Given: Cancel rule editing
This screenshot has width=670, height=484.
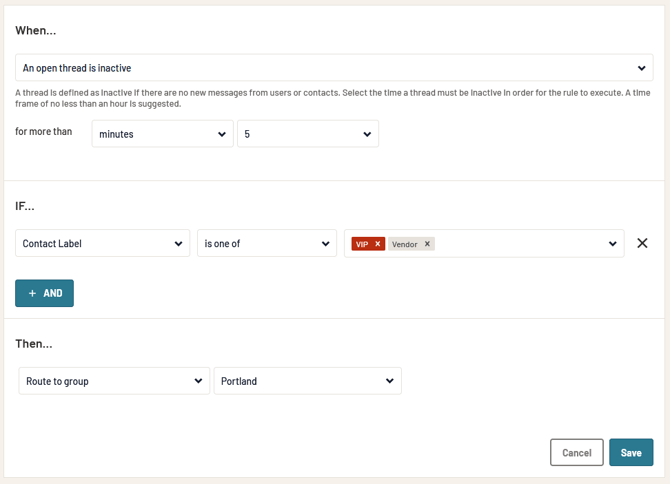Looking at the screenshot, I should (x=576, y=452).
